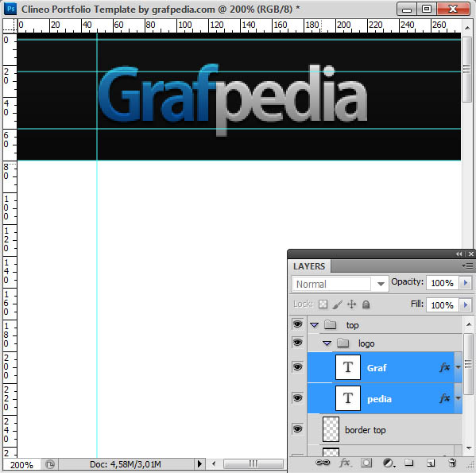
Task: Click the fx badge on Graf layer
Action: (445, 367)
